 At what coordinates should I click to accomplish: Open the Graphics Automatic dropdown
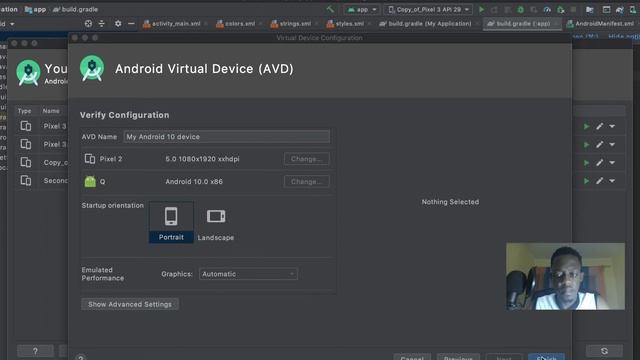[248, 274]
